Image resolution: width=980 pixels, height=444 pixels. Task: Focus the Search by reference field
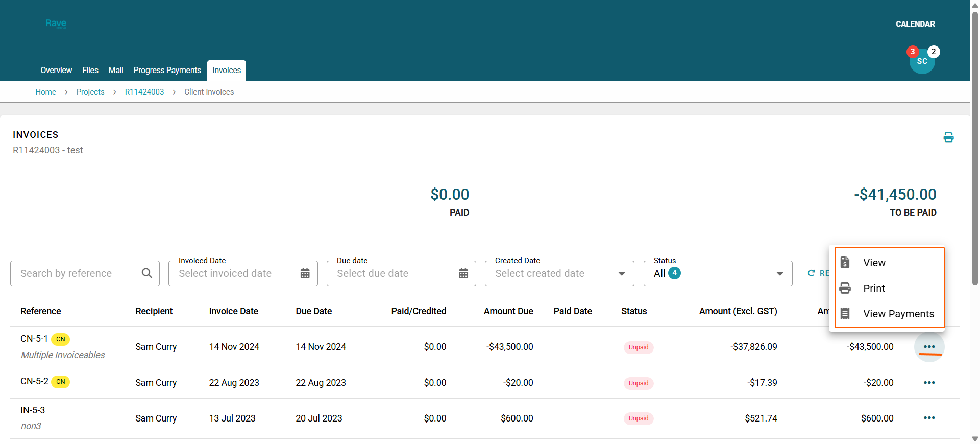(77, 273)
